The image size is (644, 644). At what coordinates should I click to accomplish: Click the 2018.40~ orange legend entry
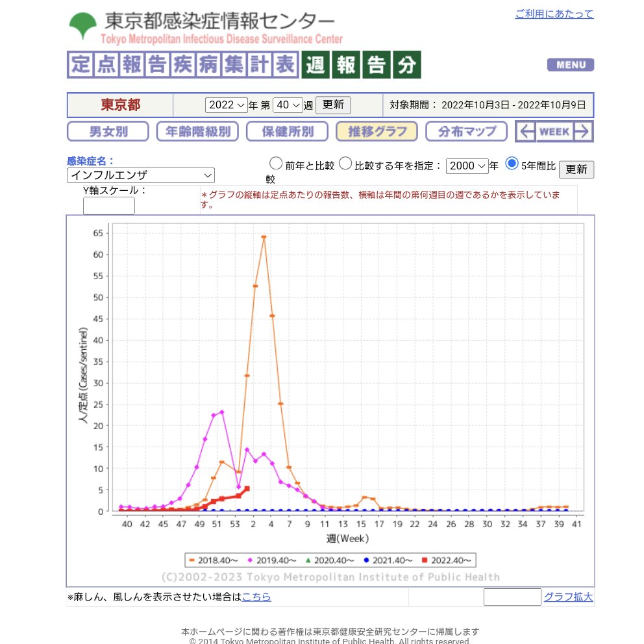point(213,561)
